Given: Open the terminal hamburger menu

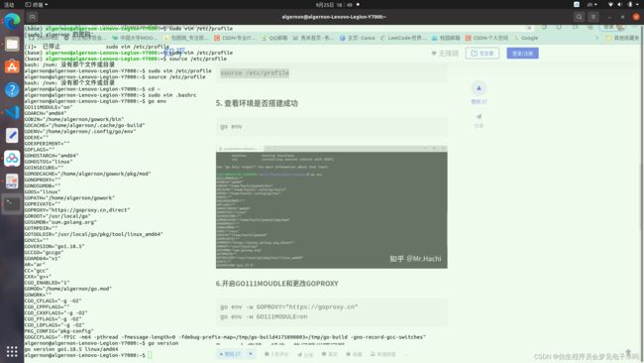Looking at the screenshot, I should point(593,17).
